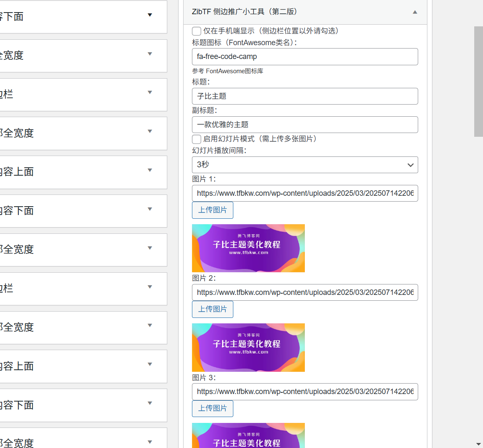Screen dimensions: 483x448
Task: Open the 幻灯片播放间隔 dropdown
Action: [304, 165]
